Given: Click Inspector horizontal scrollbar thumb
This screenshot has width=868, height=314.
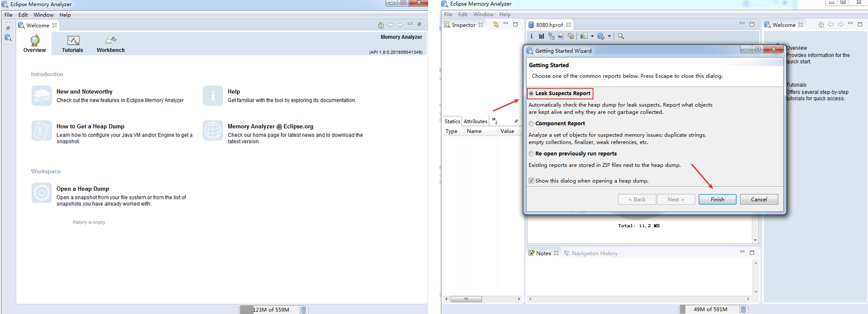Looking at the screenshot, I should click(466, 299).
